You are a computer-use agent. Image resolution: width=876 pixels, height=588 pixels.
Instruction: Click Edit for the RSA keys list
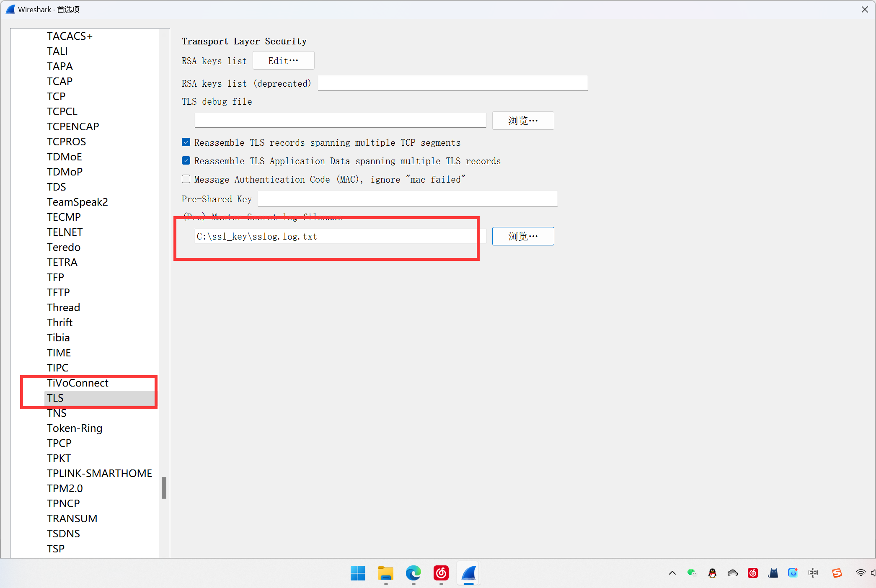click(283, 60)
